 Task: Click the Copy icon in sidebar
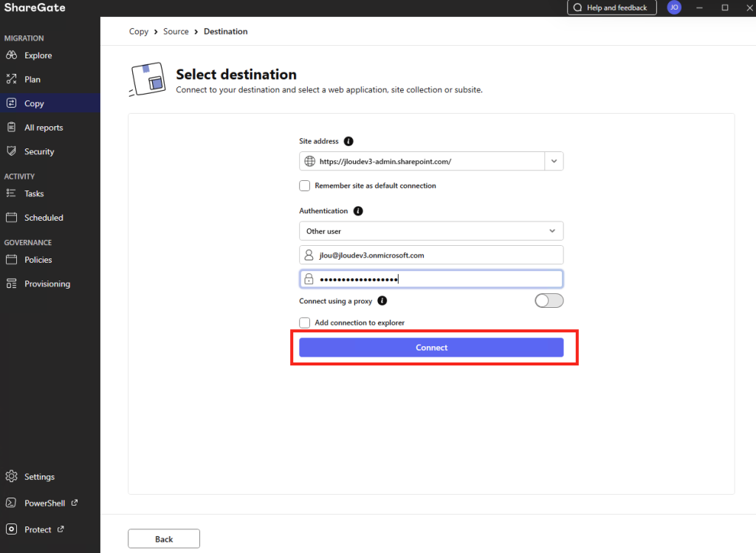pyautogui.click(x=12, y=103)
